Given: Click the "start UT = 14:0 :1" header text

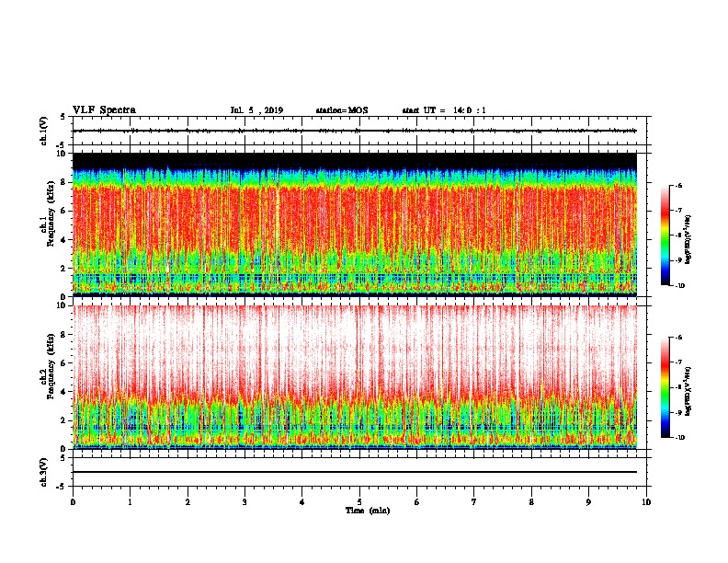Looking at the screenshot, I should [x=444, y=110].
